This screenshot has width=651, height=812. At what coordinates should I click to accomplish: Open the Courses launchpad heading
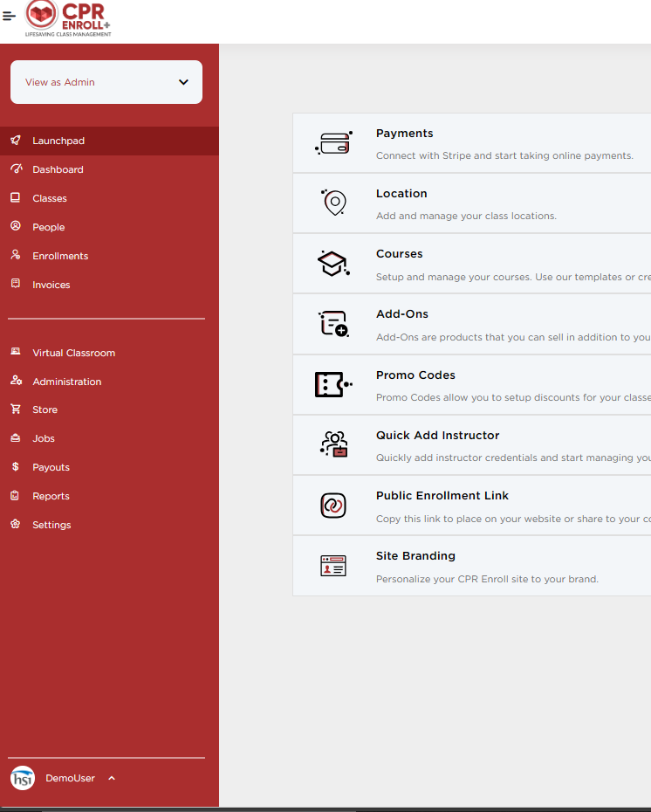click(399, 254)
